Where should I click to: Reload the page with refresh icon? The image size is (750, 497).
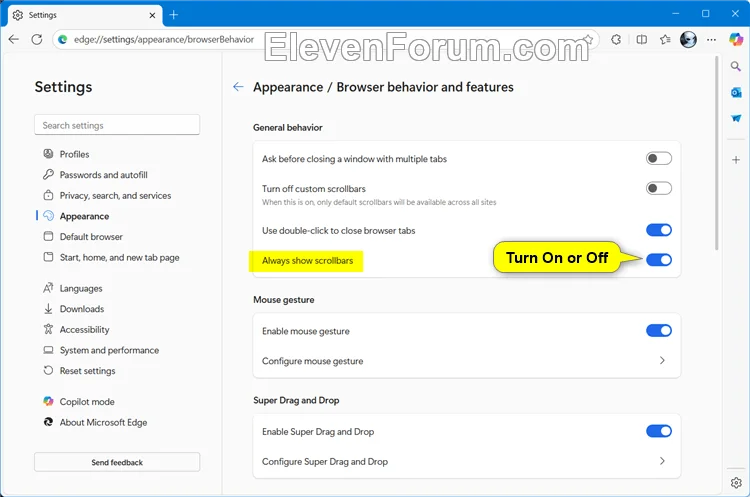[37, 39]
